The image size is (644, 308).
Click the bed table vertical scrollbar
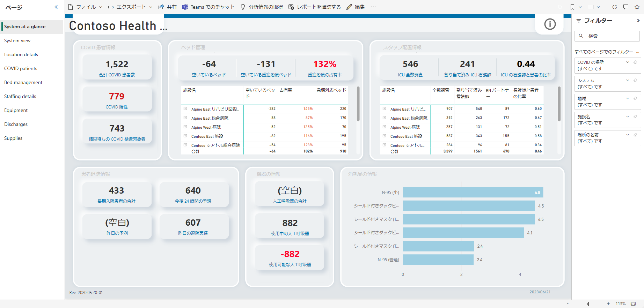[358, 104]
